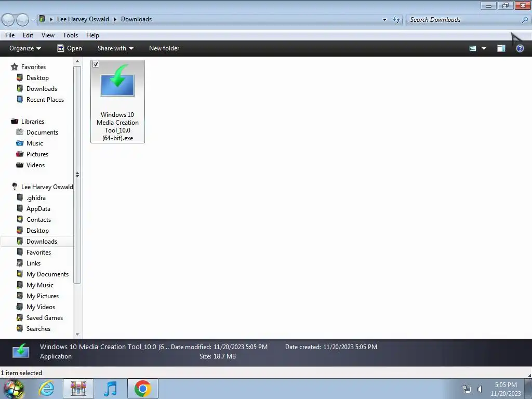This screenshot has height=399, width=532.
Task: Click Downloads in the address breadcrumb
Action: [137, 19]
